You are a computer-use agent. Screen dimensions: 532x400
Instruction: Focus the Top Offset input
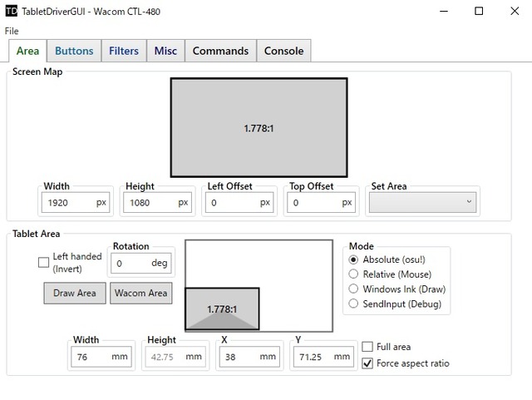[322, 203]
